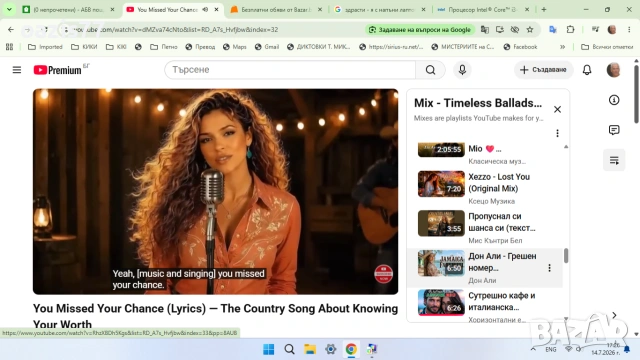Open options for the Дон Али playlist item
Screen dimensions: 640x360
click(x=549, y=268)
